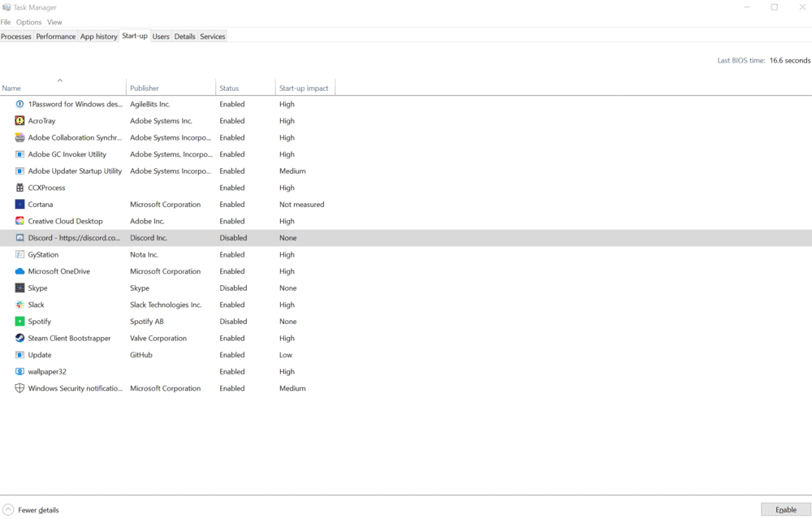Image resolution: width=812 pixels, height=519 pixels.
Task: Click the Enable button
Action: (785, 510)
